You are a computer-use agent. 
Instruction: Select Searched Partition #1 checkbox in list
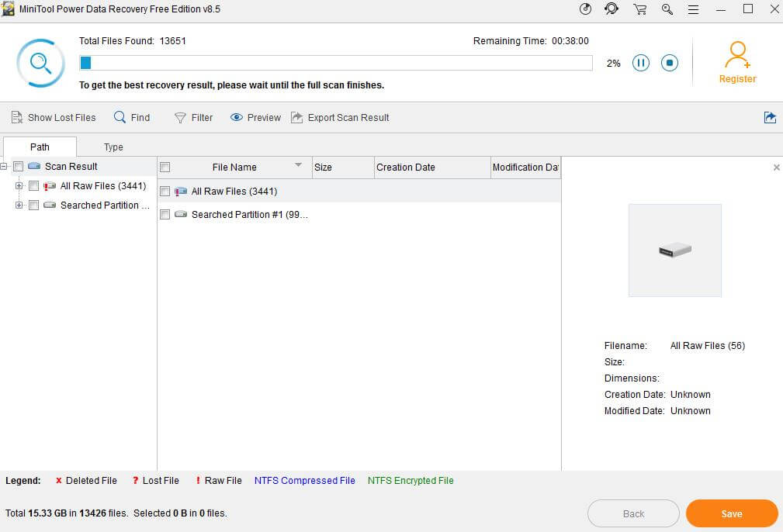coord(165,215)
